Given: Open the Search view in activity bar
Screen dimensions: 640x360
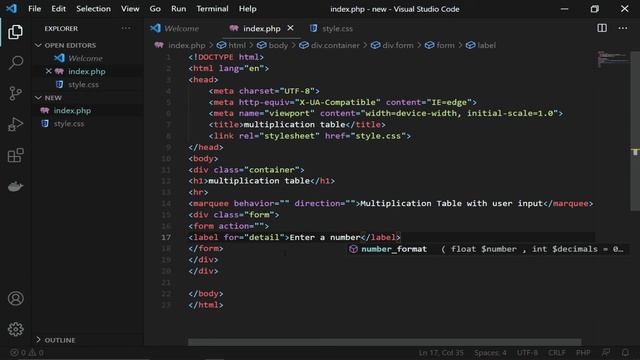Looking at the screenshot, I should [15, 62].
